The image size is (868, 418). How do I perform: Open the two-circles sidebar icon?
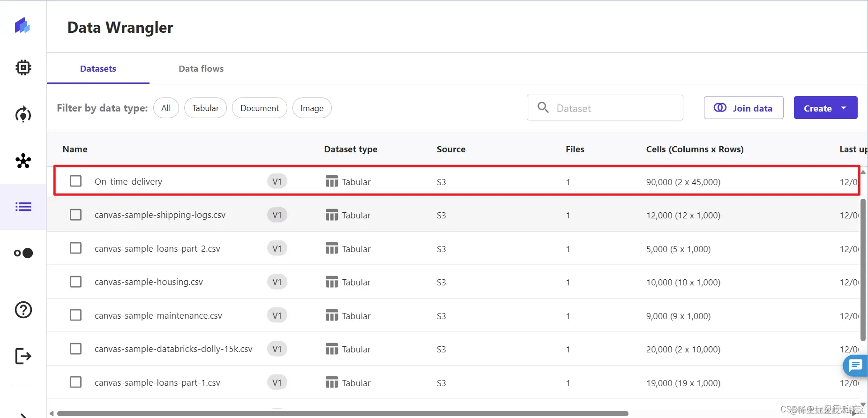pos(23,253)
